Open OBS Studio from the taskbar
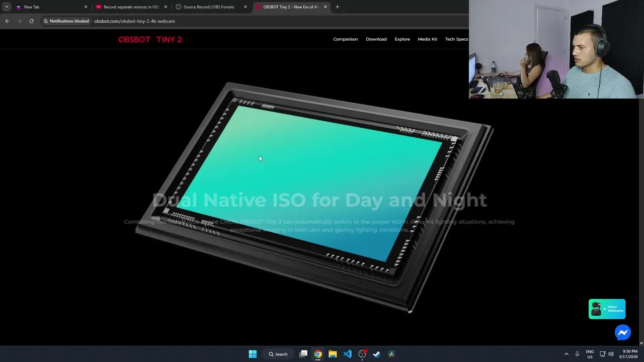644x362 pixels. coord(362,354)
